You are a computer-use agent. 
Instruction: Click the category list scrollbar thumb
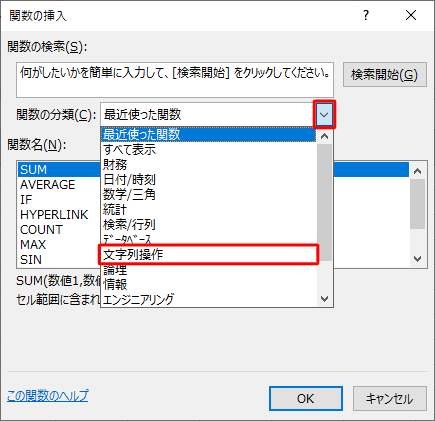pos(324,202)
